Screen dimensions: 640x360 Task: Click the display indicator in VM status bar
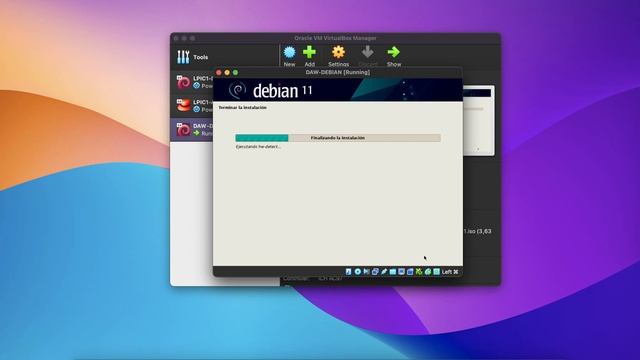tap(402, 271)
